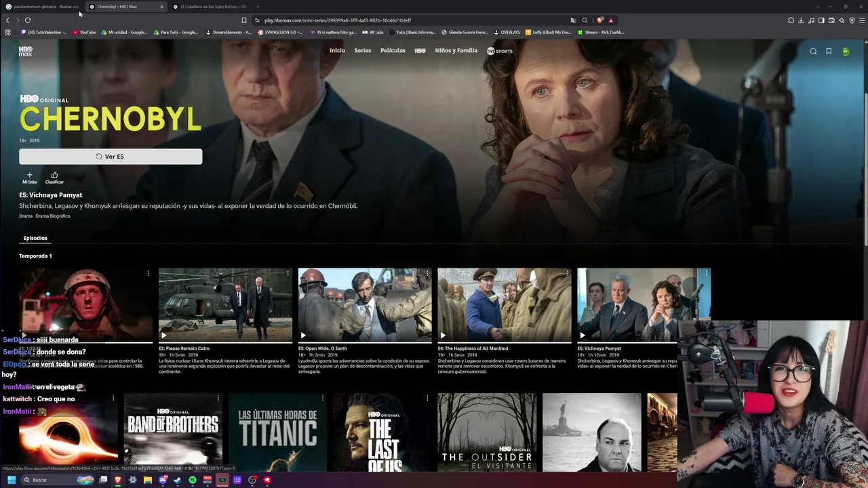
Task: Open the Glenda Guerra bookmark
Action: (465, 32)
